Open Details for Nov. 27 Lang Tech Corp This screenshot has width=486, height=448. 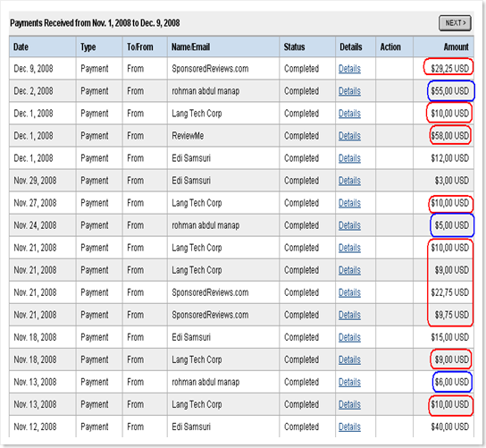pyautogui.click(x=349, y=203)
